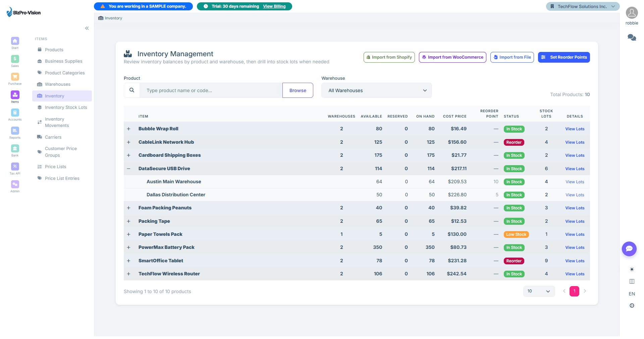Screen dimensions: 644x339
Task: View Lots for Austin Main Warehouse
Action: (x=575, y=182)
